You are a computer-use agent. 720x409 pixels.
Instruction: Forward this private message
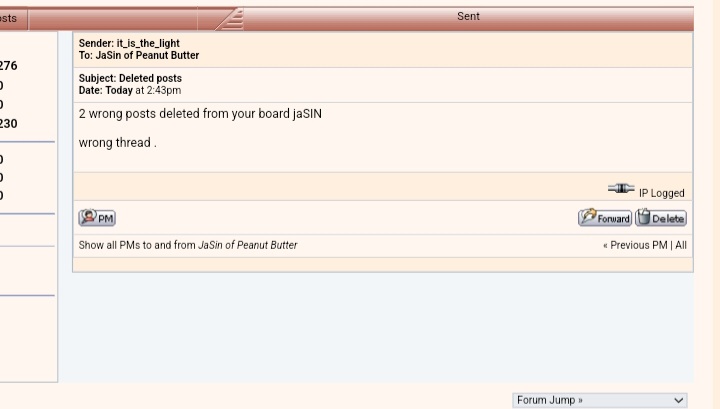click(x=604, y=218)
